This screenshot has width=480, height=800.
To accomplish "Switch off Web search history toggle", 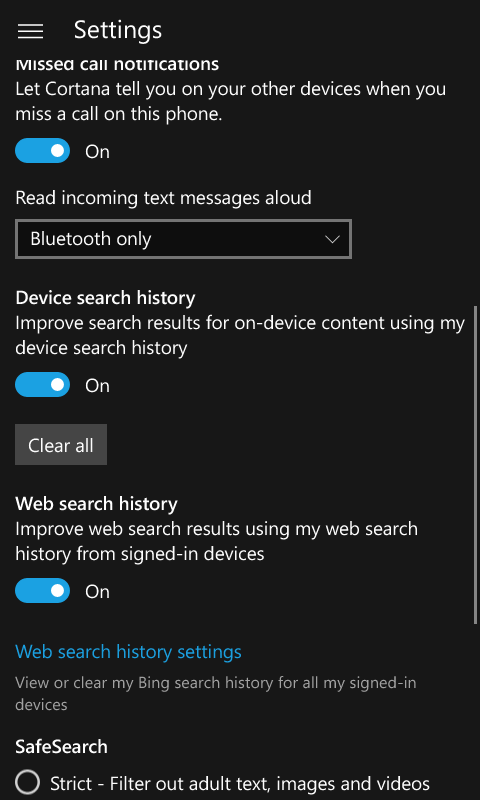I will pyautogui.click(x=42, y=590).
